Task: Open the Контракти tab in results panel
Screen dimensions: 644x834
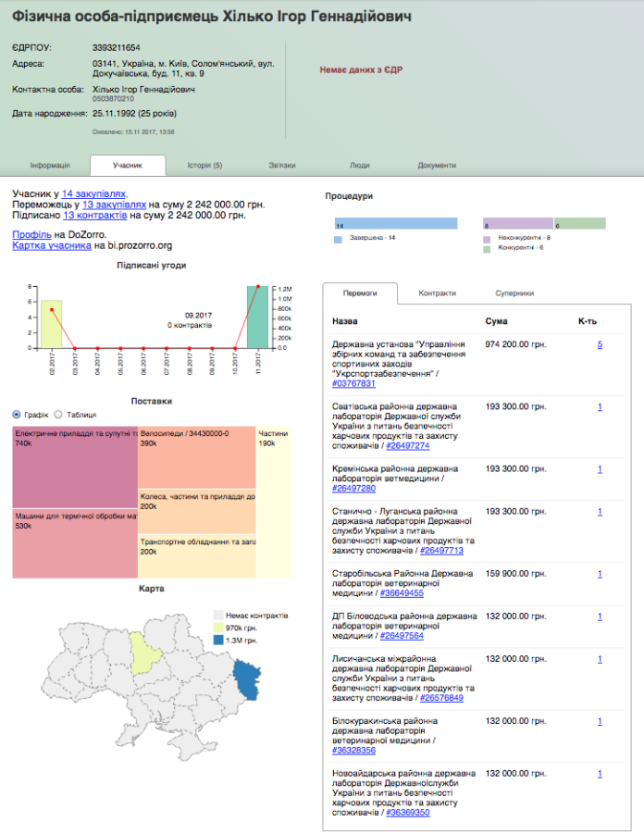Action: [x=437, y=293]
